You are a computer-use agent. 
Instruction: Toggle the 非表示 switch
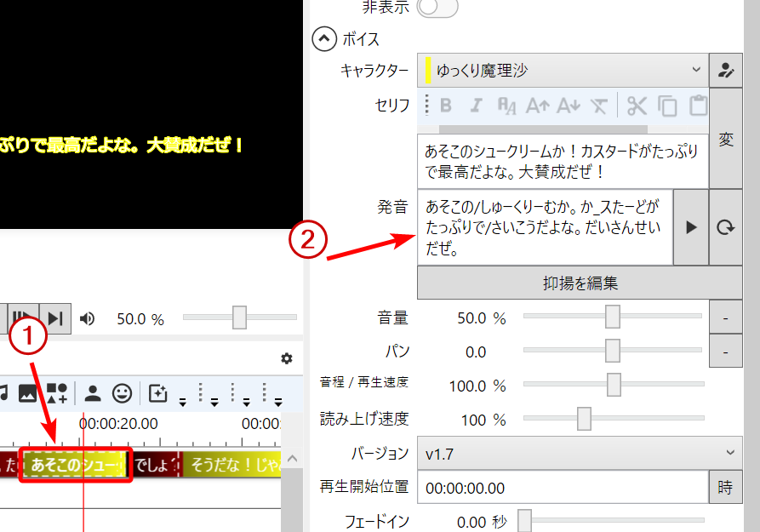click(437, 8)
